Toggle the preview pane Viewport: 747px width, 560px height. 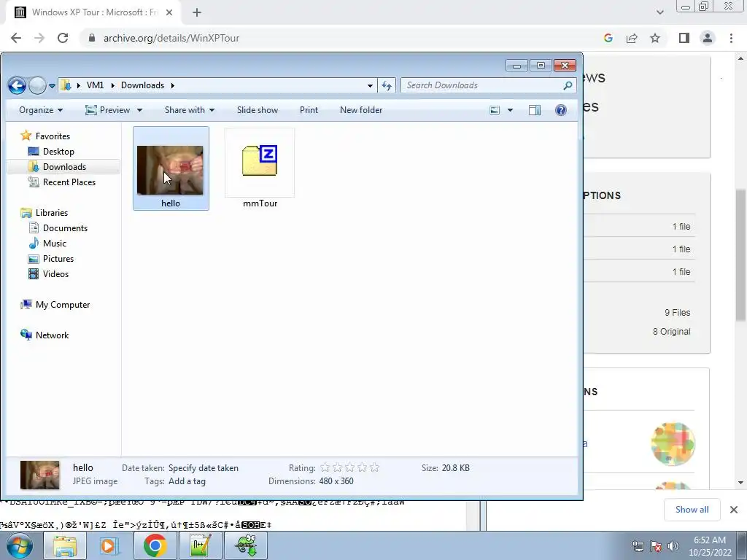point(535,110)
